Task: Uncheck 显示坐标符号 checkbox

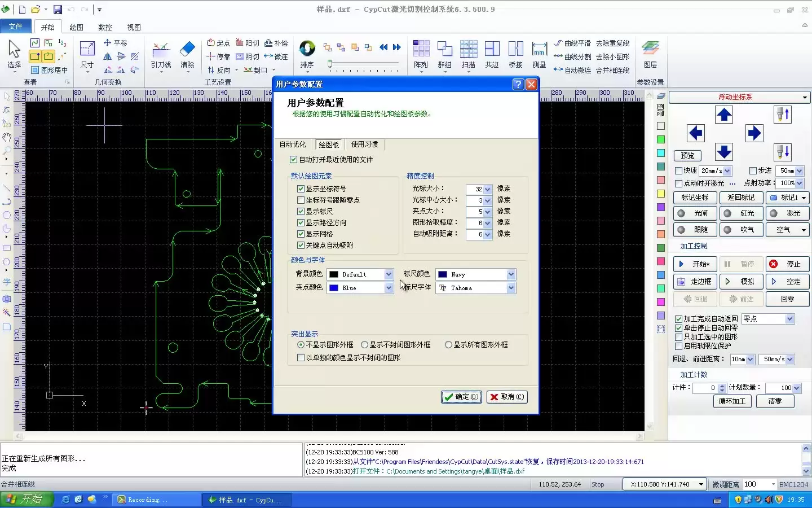Action: [301, 189]
